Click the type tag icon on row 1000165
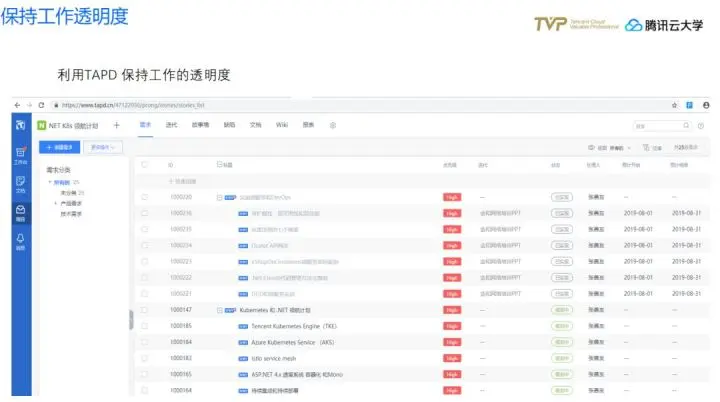Screen dimensions: 720x402 [243, 374]
